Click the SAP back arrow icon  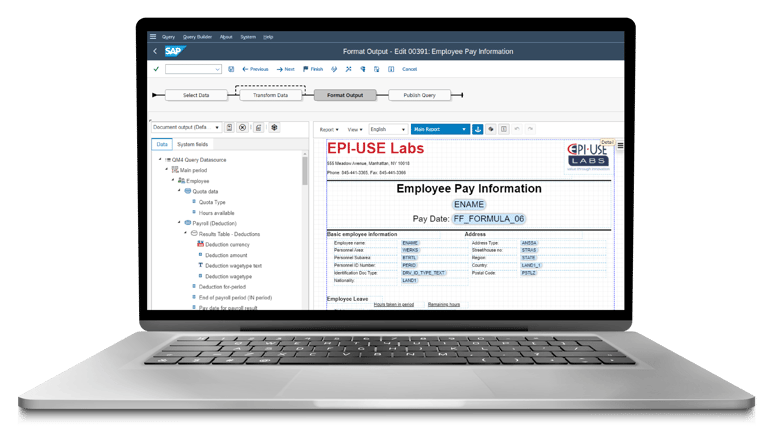155,51
